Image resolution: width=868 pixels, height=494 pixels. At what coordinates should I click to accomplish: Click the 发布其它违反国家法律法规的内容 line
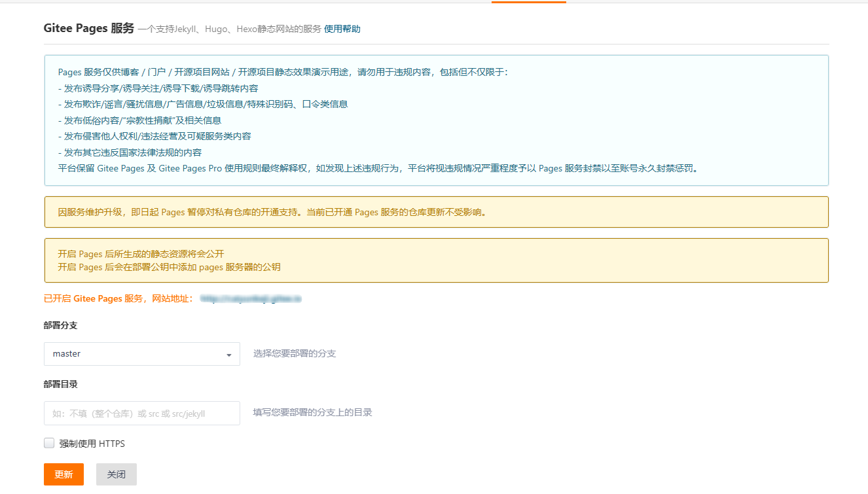pos(130,152)
